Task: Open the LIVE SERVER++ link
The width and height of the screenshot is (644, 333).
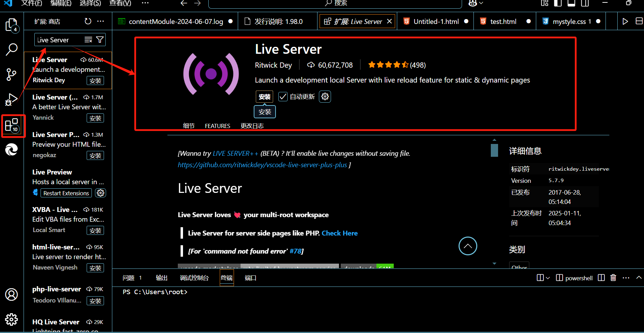Action: coord(235,153)
